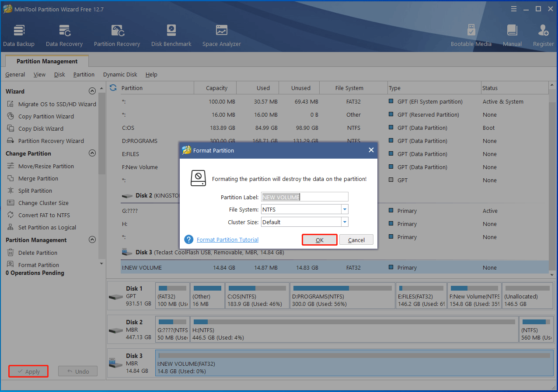
Task: Open the General menu
Action: (x=15, y=75)
